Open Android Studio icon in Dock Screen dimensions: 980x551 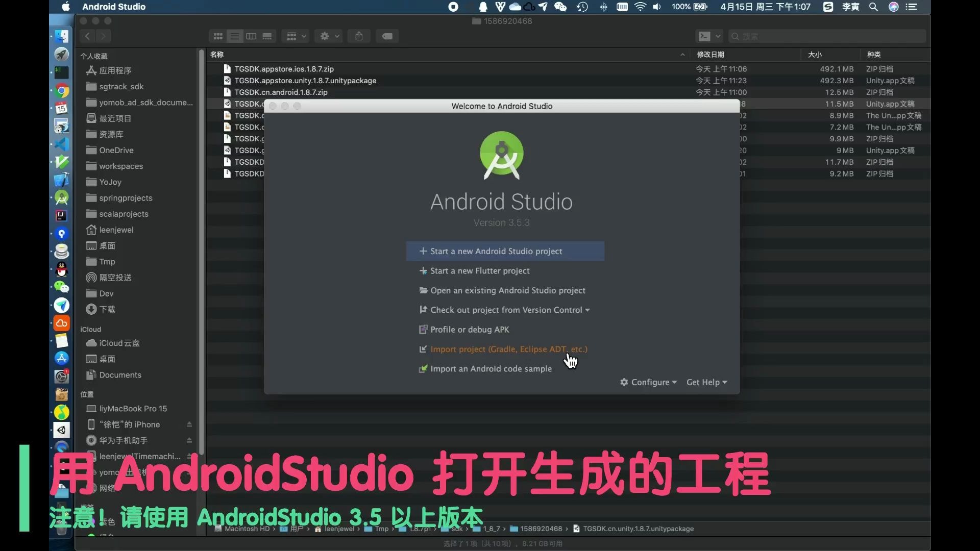point(62,197)
